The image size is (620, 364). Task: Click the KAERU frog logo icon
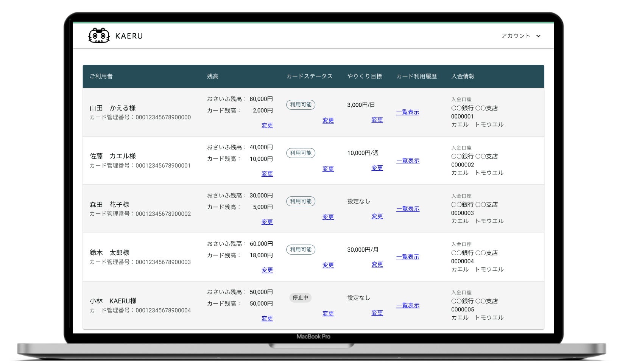click(x=99, y=36)
